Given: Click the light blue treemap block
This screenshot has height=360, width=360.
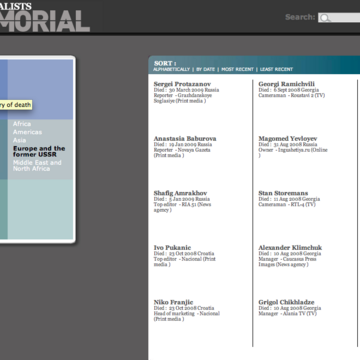Looking at the screenshot, I should tap(40, 209).
